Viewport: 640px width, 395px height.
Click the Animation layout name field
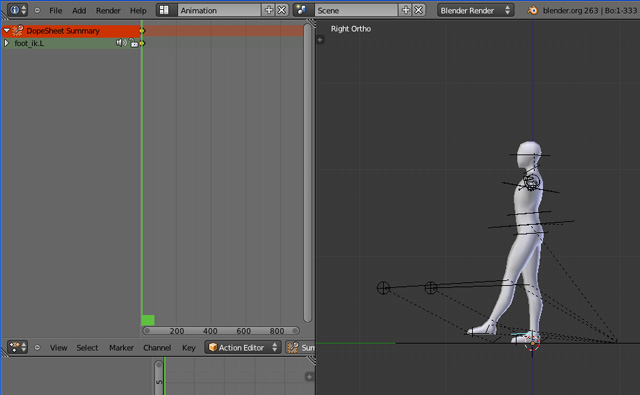pyautogui.click(x=220, y=10)
